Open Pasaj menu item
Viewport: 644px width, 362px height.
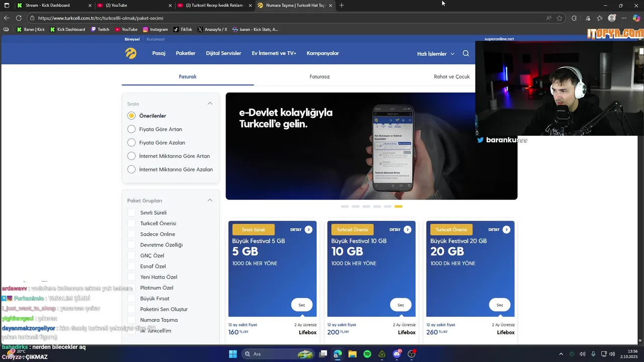tap(159, 53)
